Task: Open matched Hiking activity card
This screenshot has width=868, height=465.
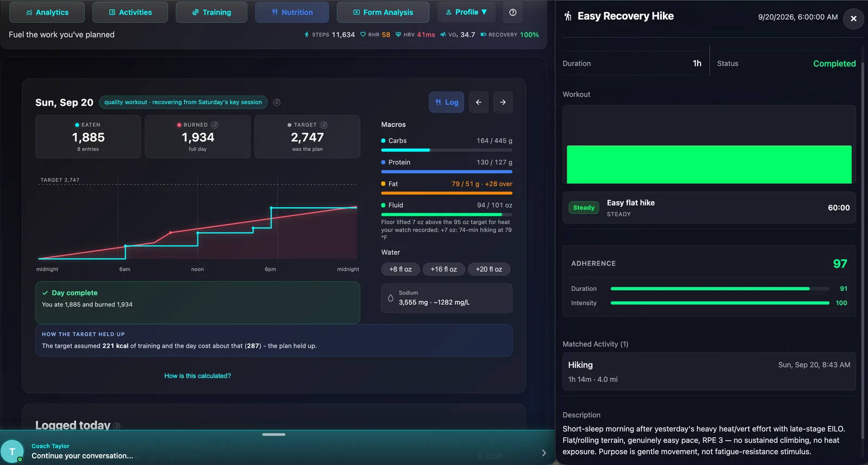Action: tap(709, 372)
